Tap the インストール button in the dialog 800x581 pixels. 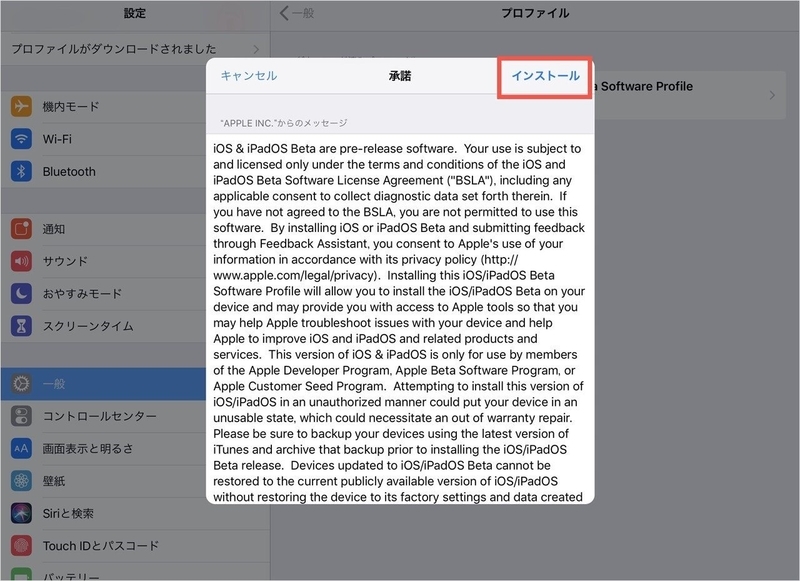click(545, 76)
